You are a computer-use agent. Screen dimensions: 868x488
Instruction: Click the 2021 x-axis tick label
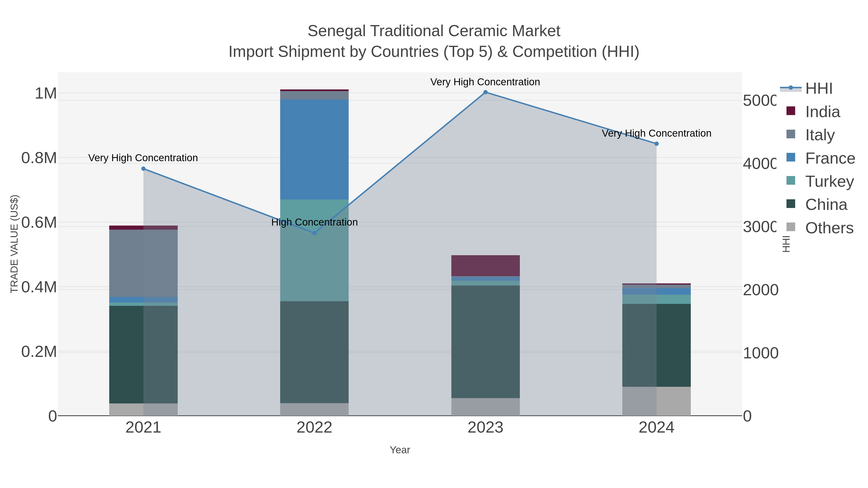143,428
